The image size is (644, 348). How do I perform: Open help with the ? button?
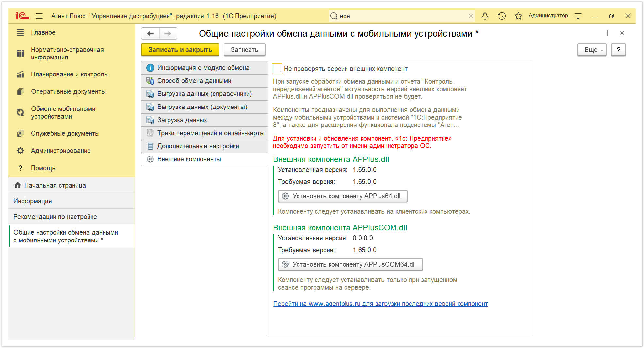click(x=618, y=50)
